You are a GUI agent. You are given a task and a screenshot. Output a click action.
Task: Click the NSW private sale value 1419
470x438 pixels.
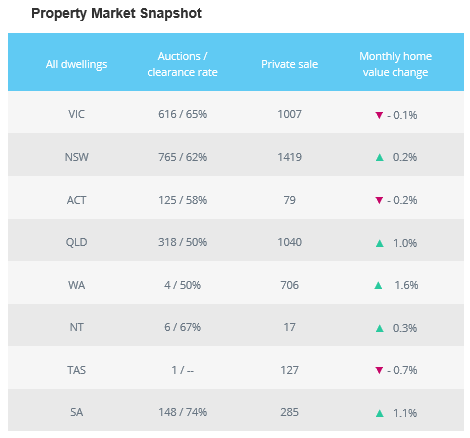[289, 157]
